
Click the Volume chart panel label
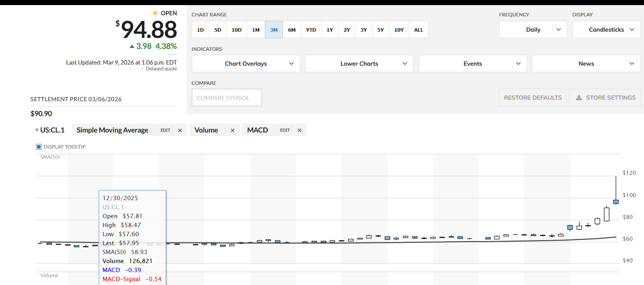(x=49, y=276)
